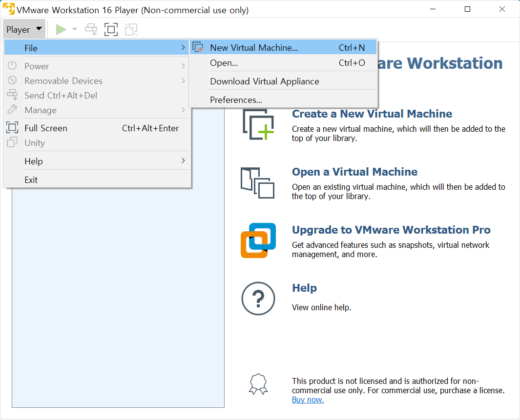
Task: Click the Open Virtual Machine folder icon
Action: click(258, 183)
